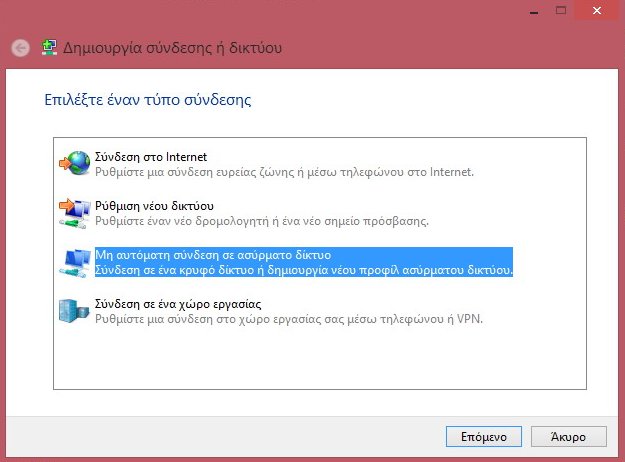This screenshot has height=462, width=625.
Task: Select the Σύνδεση σε ένα χώρο εργασίας option
Action: click(178, 304)
